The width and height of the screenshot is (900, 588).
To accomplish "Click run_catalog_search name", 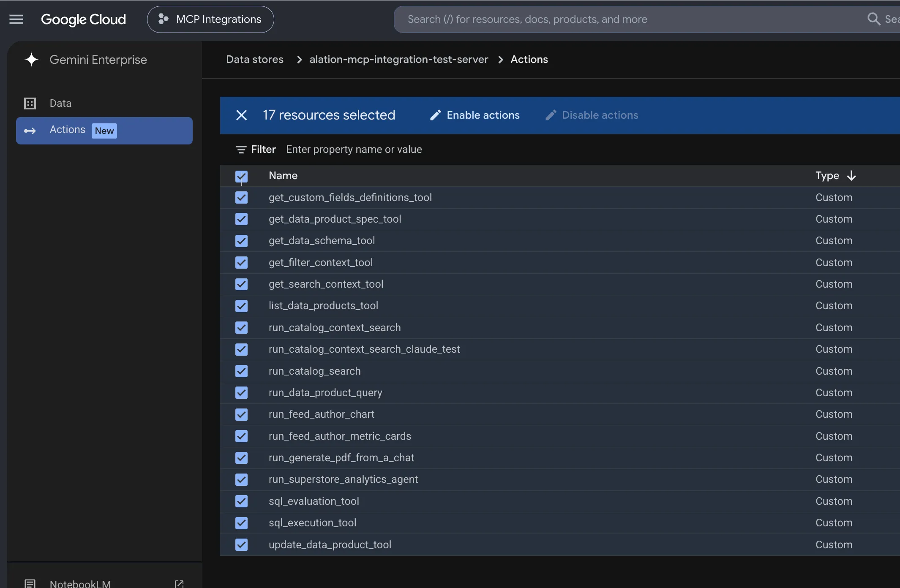I will 315,371.
